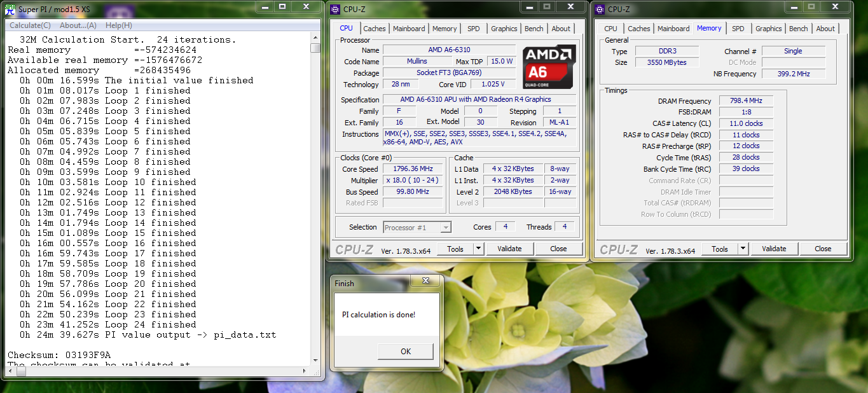Image resolution: width=868 pixels, height=393 pixels.
Task: Open Mainboard tab in Memory-tab CPU-Z window
Action: 673,29
